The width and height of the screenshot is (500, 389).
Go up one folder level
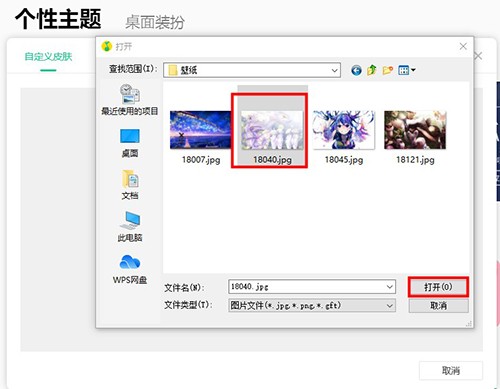click(x=372, y=70)
